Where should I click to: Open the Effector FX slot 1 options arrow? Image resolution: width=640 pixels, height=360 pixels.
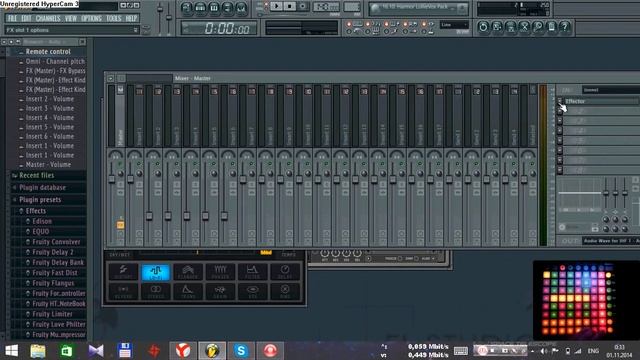click(x=560, y=101)
